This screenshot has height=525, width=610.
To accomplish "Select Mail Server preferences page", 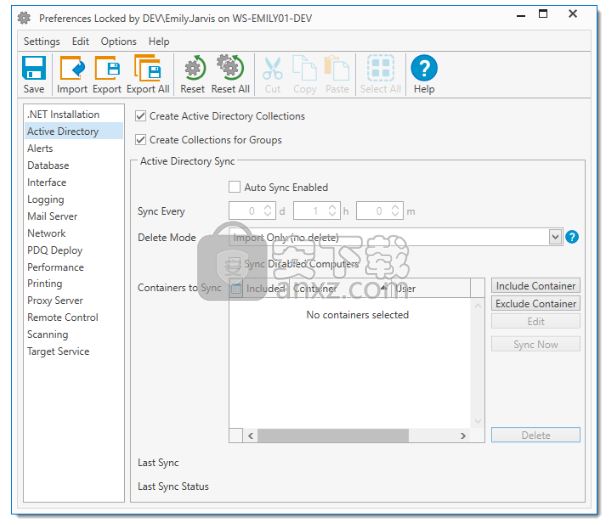I will click(x=74, y=216).
